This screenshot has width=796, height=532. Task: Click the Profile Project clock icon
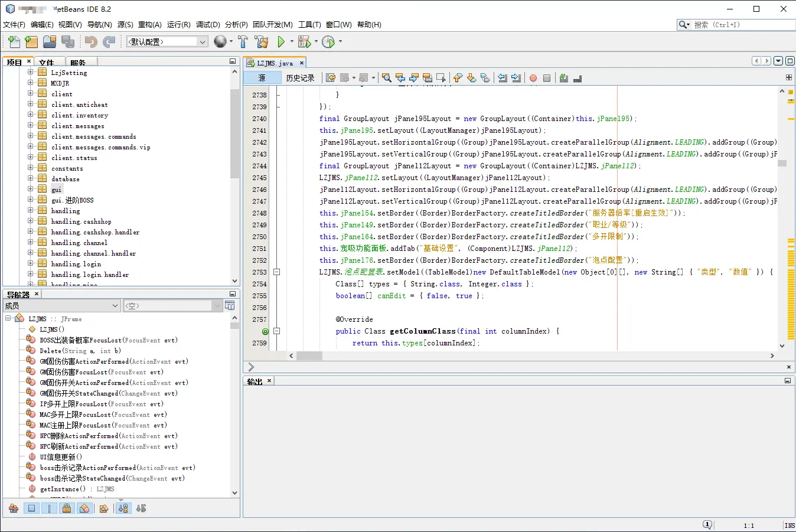pos(328,41)
